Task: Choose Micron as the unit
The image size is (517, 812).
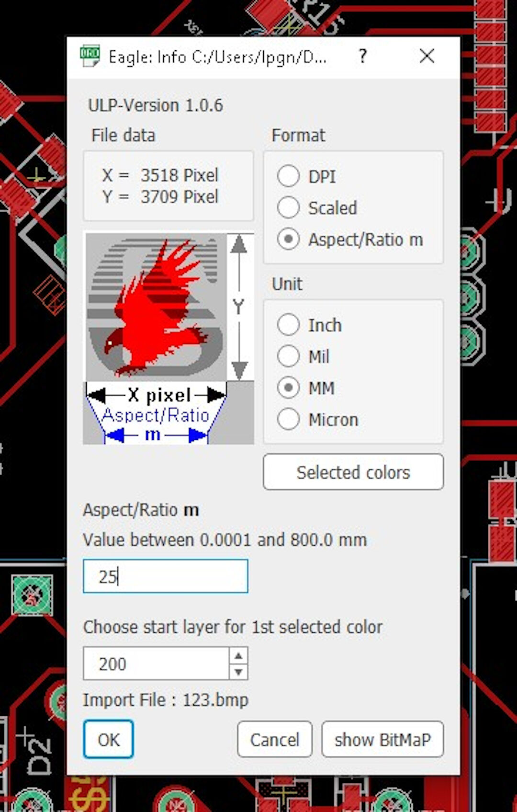Action: pos(289,419)
